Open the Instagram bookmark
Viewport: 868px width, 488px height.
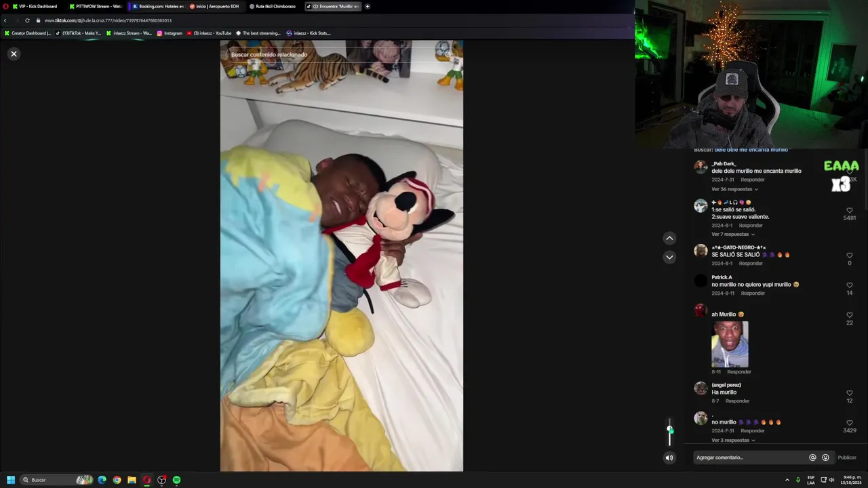[x=170, y=33]
